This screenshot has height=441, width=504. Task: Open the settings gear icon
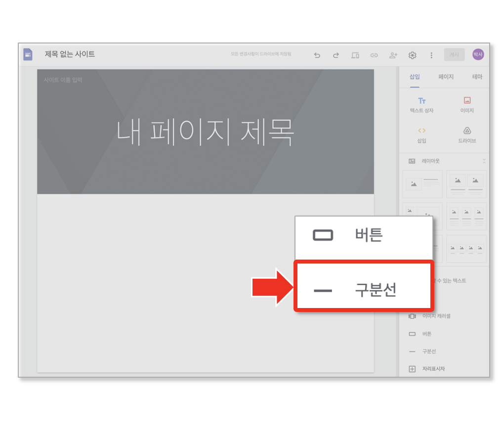pos(413,55)
